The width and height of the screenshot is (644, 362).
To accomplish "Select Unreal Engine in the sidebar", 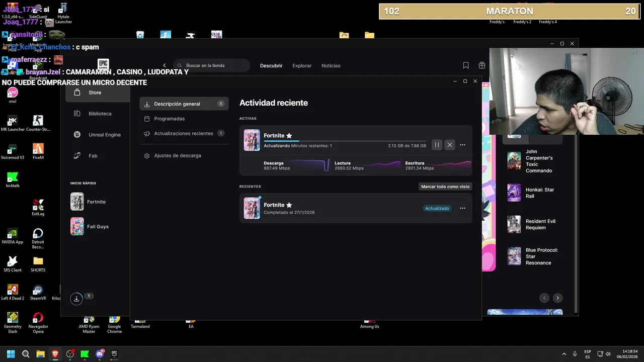I will point(97,135).
